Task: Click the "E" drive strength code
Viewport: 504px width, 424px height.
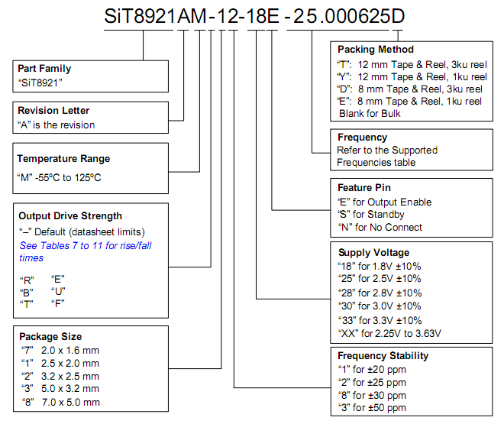Action: pyautogui.click(x=58, y=279)
